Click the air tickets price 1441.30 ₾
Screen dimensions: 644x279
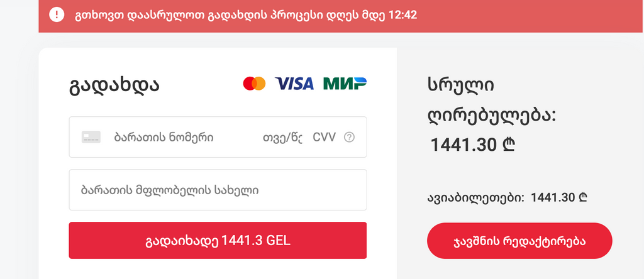559,198
